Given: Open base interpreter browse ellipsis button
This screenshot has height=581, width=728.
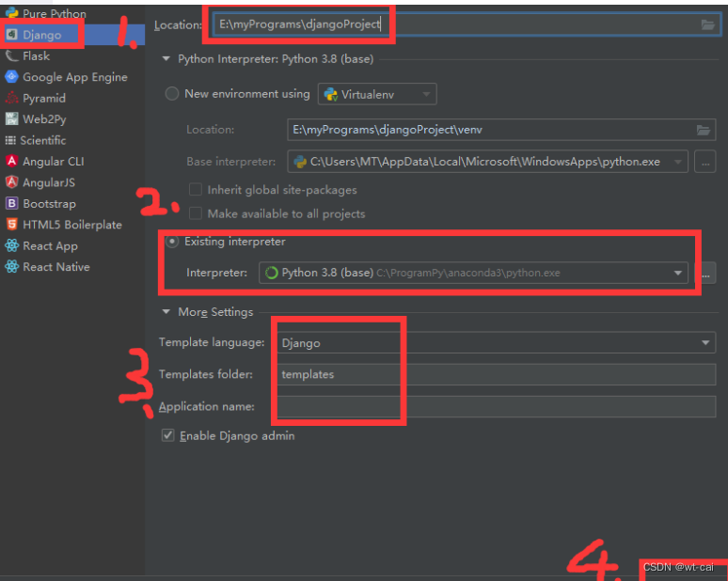Looking at the screenshot, I should tap(704, 162).
